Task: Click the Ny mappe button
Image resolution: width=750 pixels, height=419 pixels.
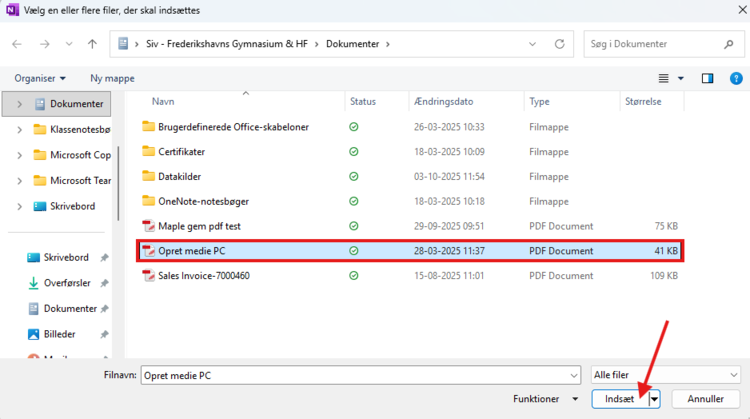Action: (111, 78)
